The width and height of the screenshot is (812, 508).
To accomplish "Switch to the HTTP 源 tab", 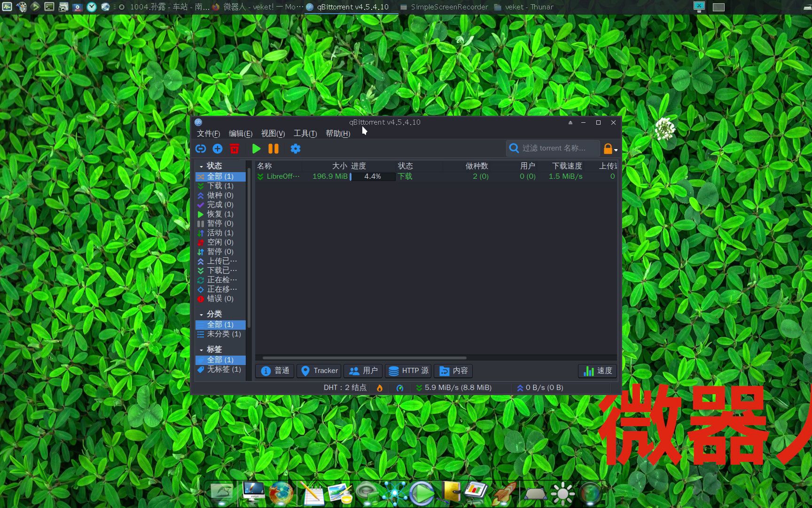I will [x=408, y=371].
